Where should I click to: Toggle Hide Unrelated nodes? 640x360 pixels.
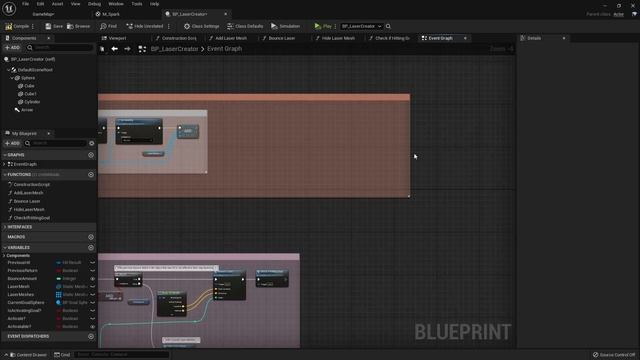[x=145, y=26]
